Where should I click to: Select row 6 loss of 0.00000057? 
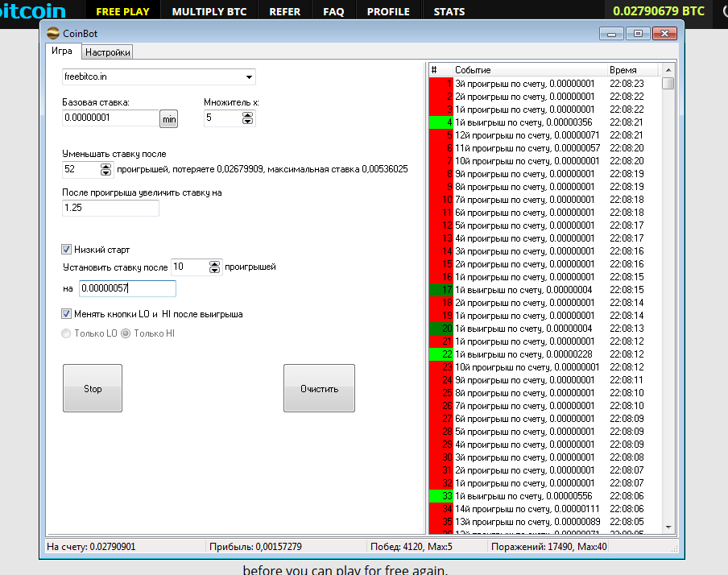point(544,148)
